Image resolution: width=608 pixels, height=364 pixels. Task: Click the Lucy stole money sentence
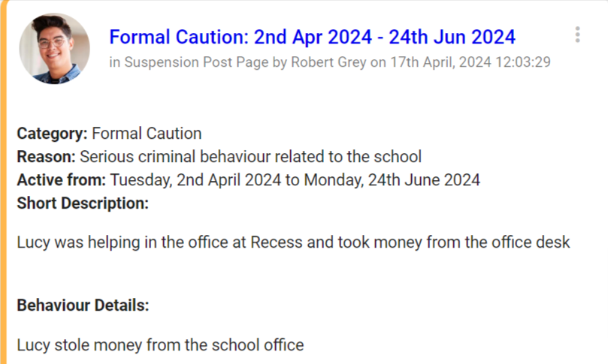click(160, 345)
